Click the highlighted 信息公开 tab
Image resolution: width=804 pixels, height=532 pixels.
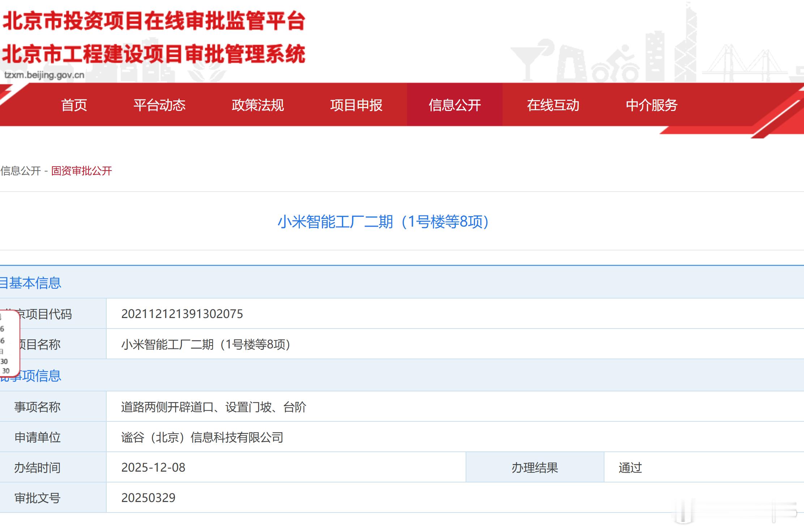454,105
